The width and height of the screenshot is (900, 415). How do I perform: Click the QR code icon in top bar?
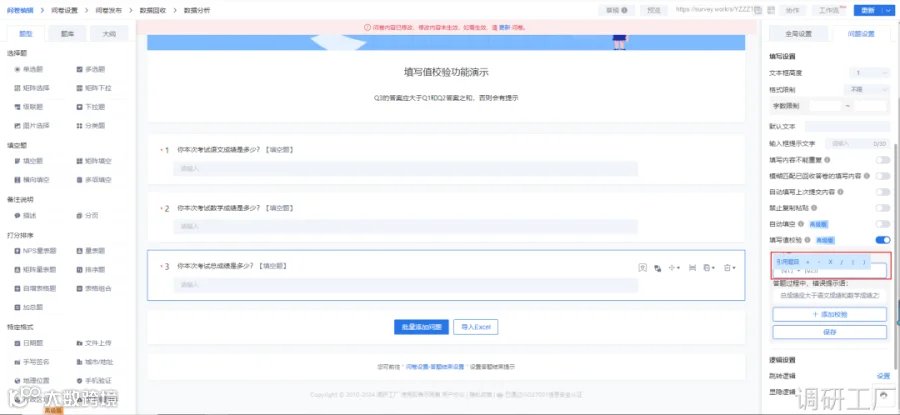[770, 10]
